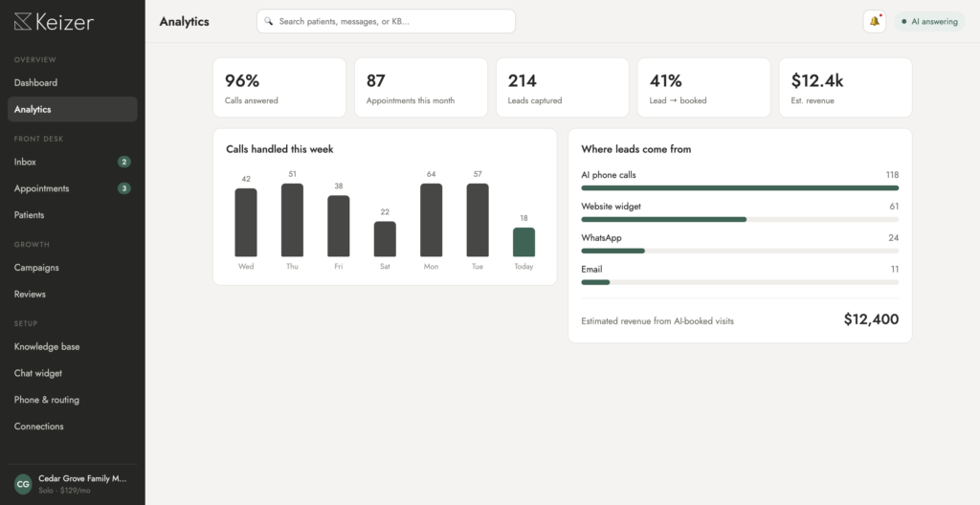Screen dimensions: 980x505
Task: Click the Analytics page title
Action: click(185, 21)
